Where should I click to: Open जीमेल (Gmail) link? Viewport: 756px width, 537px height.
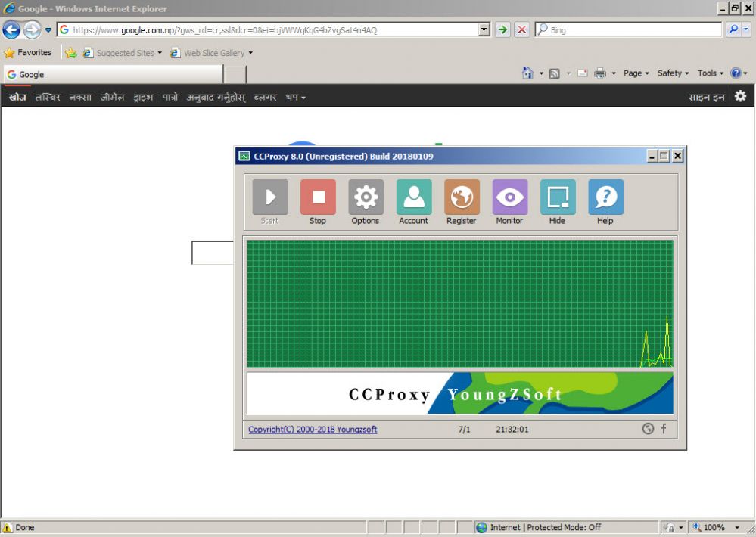[112, 98]
